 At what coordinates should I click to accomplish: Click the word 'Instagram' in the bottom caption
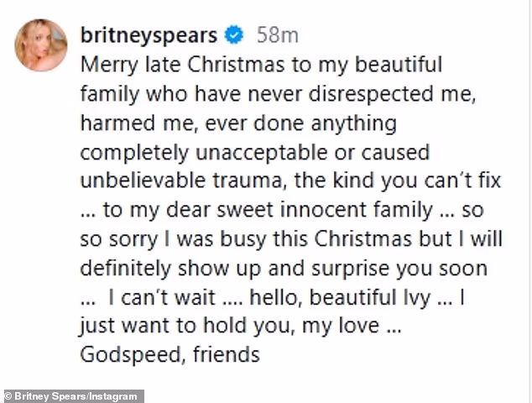tap(114, 395)
